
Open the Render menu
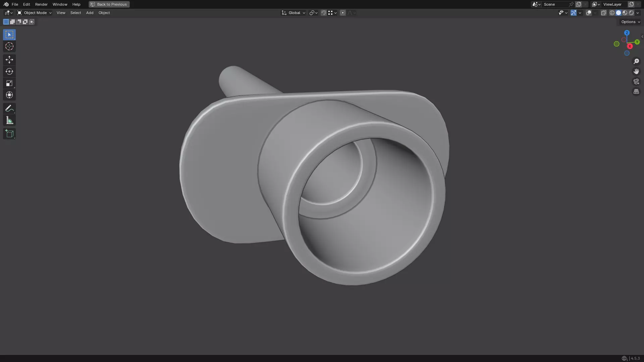tap(41, 4)
